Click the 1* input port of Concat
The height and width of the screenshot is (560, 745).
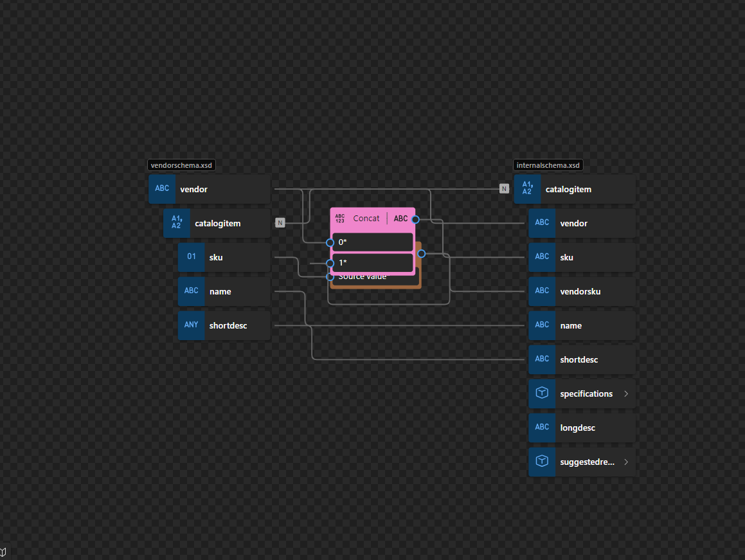coord(330,263)
